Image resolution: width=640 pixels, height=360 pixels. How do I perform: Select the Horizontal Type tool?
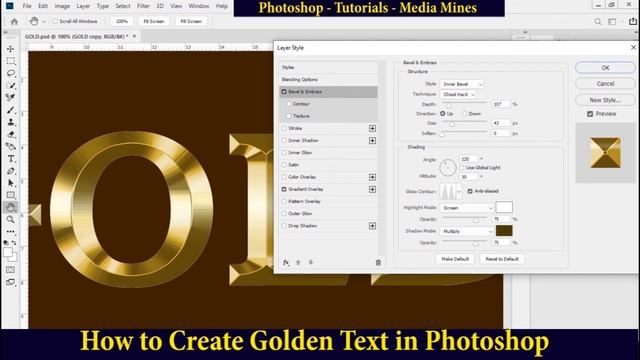(x=11, y=159)
